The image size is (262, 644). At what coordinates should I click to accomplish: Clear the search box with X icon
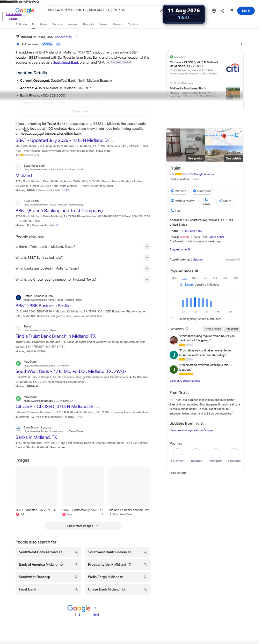tap(161, 11)
